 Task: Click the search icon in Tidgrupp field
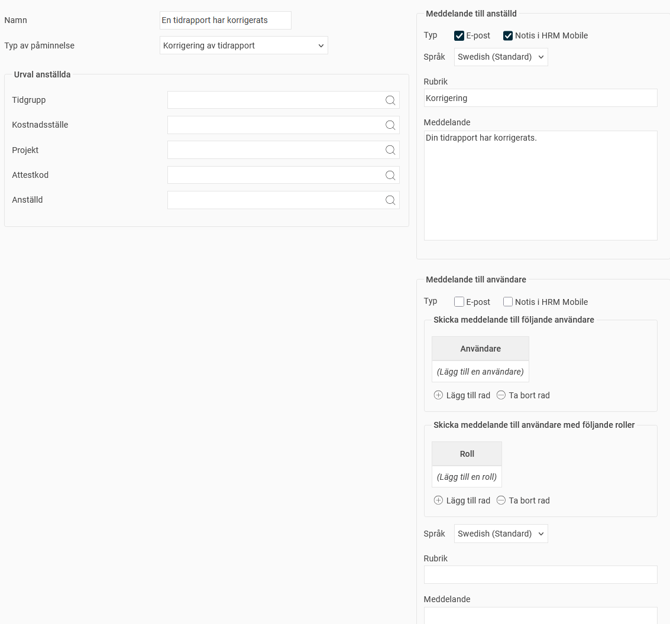(x=390, y=100)
